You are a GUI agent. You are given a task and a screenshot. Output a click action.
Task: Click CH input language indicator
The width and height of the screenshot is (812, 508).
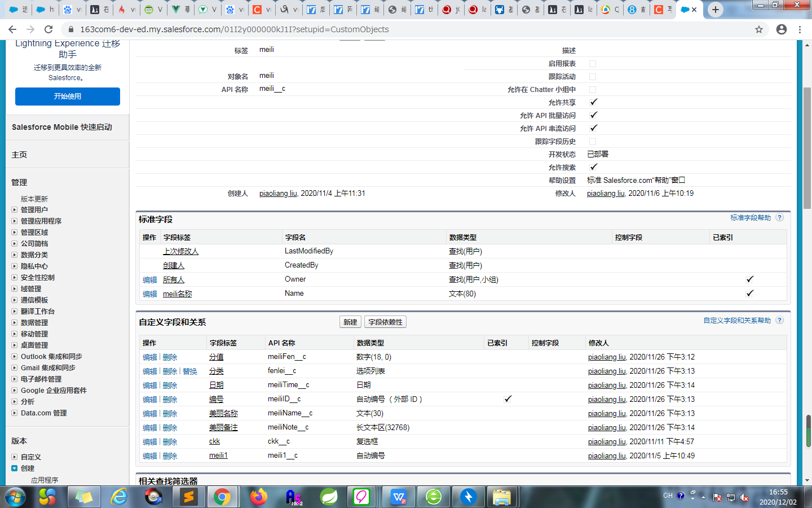(x=668, y=496)
